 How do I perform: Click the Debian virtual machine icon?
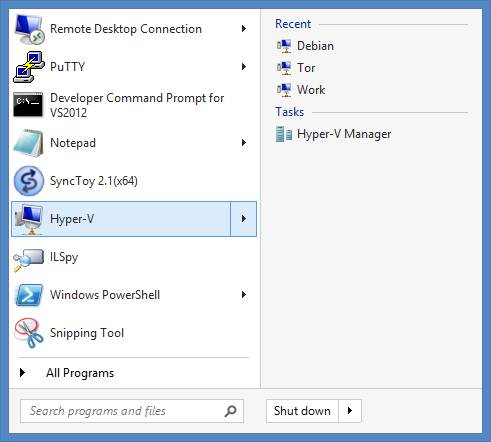[284, 46]
